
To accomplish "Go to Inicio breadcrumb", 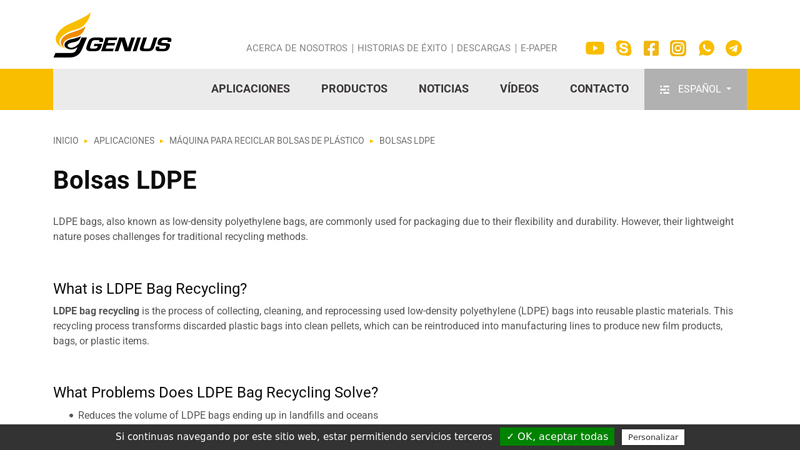I will click(66, 141).
